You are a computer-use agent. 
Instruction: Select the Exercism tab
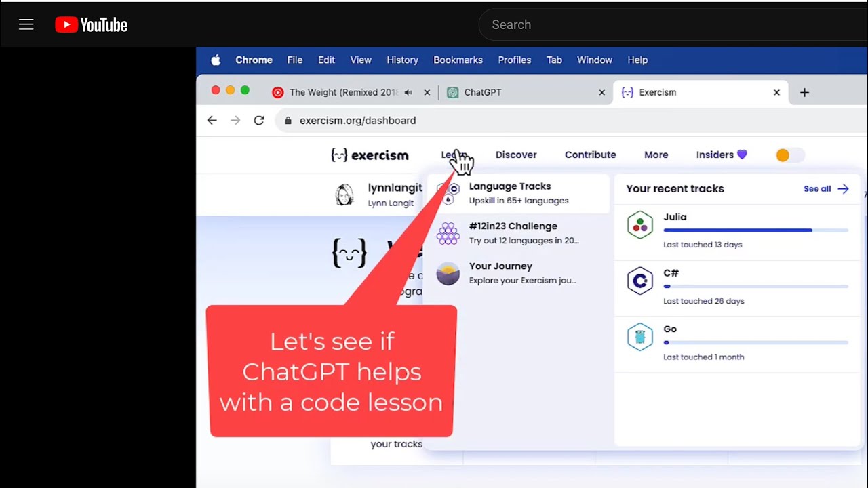point(701,92)
